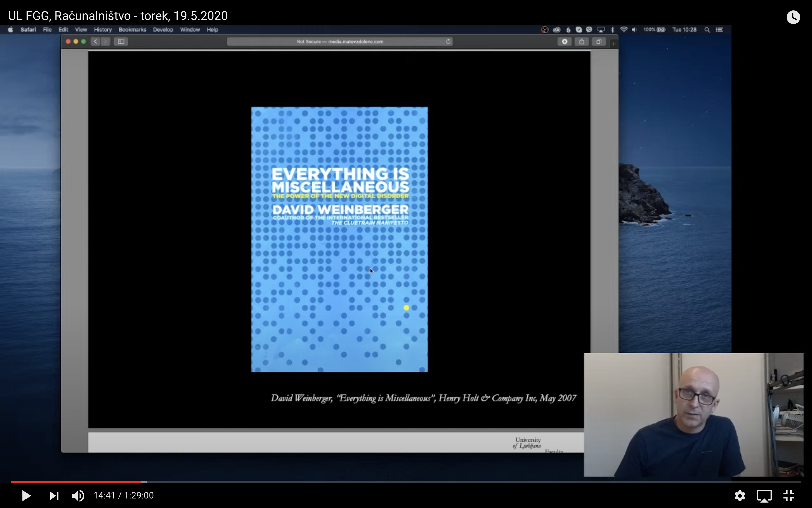
Task: Toggle the Safari sidebar button
Action: [x=121, y=41]
